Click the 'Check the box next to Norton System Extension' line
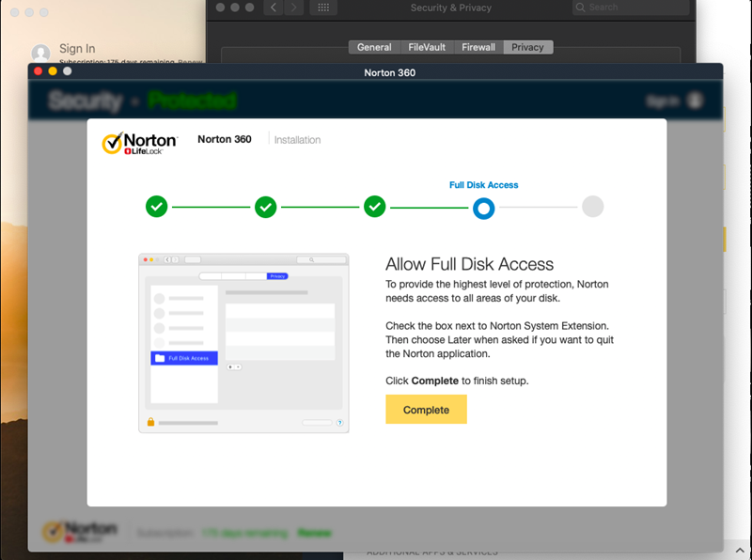Viewport: 752px width, 560px height. [497, 326]
